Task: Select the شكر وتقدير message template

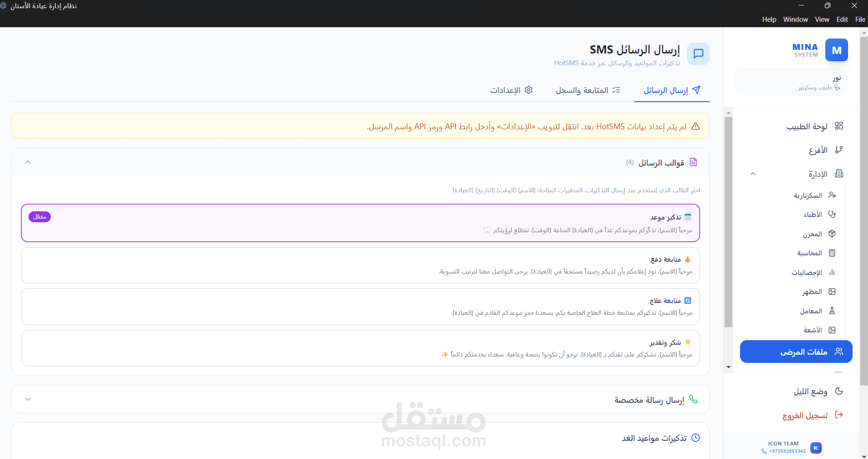Action: tap(360, 348)
